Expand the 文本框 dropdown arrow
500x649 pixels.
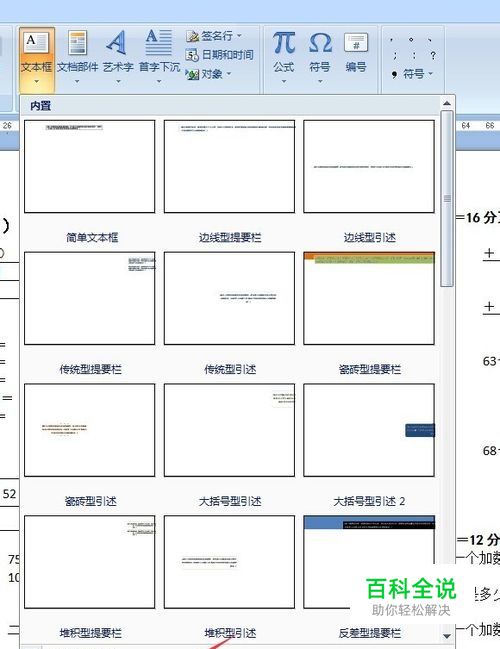pos(36,81)
